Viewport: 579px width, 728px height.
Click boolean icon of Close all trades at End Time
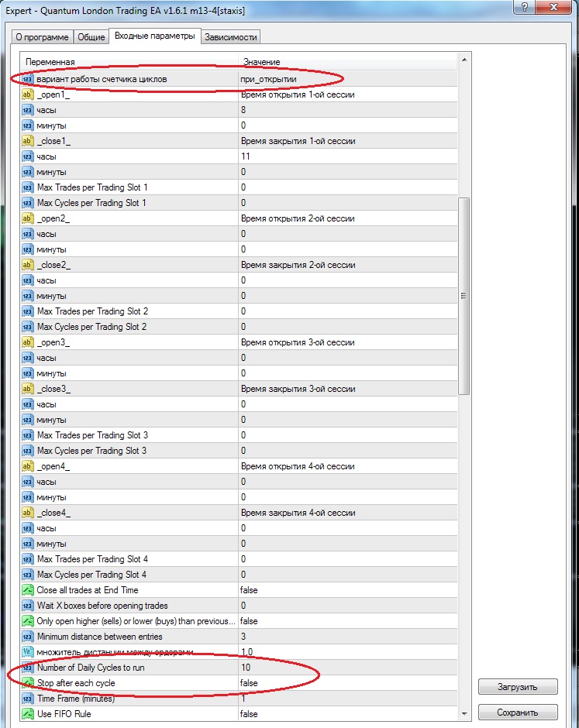pyautogui.click(x=28, y=590)
